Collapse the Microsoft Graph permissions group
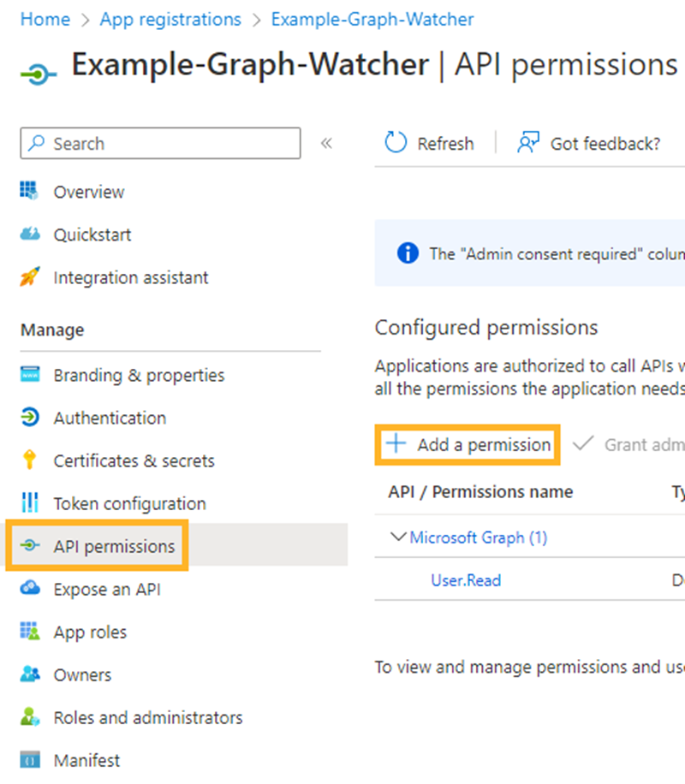Image resolution: width=685 pixels, height=784 pixels. point(397,537)
